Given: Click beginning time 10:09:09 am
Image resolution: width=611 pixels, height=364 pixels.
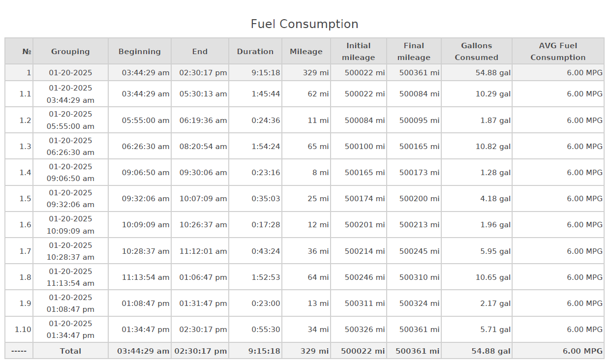Looking at the screenshot, I should tap(146, 225).
